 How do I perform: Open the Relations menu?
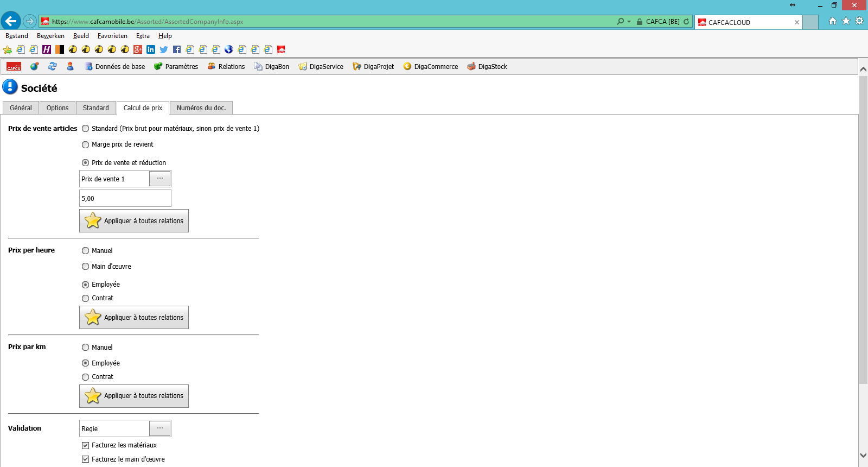pos(226,67)
